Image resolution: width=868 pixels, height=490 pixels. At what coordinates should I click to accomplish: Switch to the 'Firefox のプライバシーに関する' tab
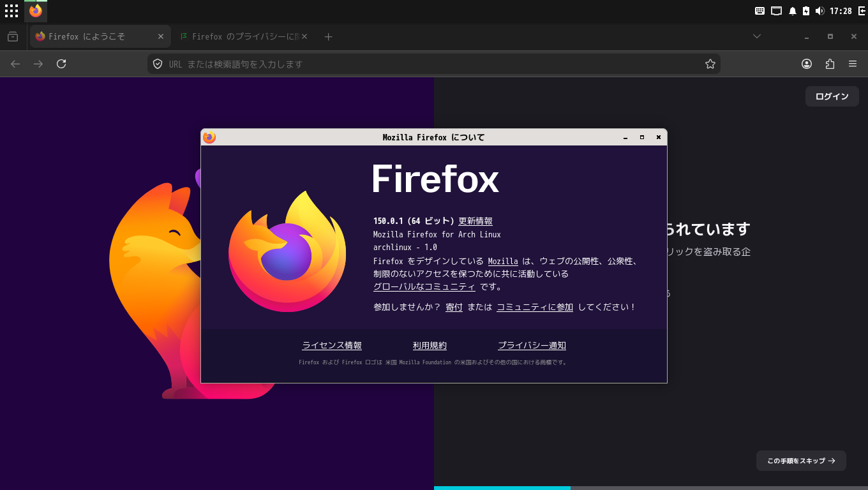[243, 36]
